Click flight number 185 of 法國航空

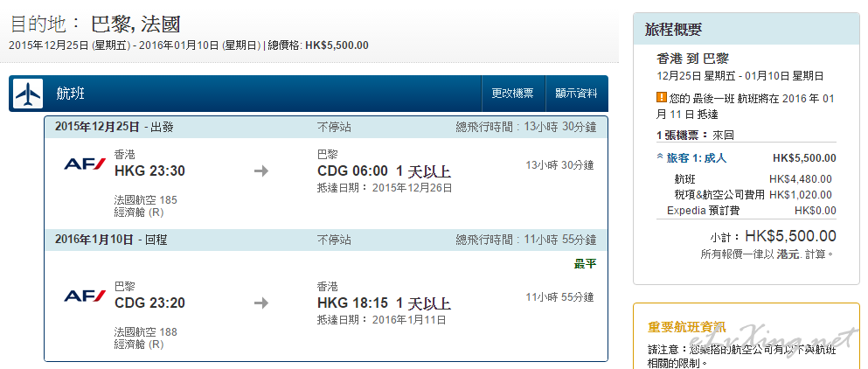pos(169,200)
